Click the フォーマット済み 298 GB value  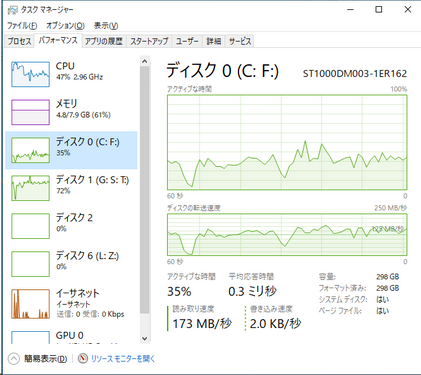388,288
